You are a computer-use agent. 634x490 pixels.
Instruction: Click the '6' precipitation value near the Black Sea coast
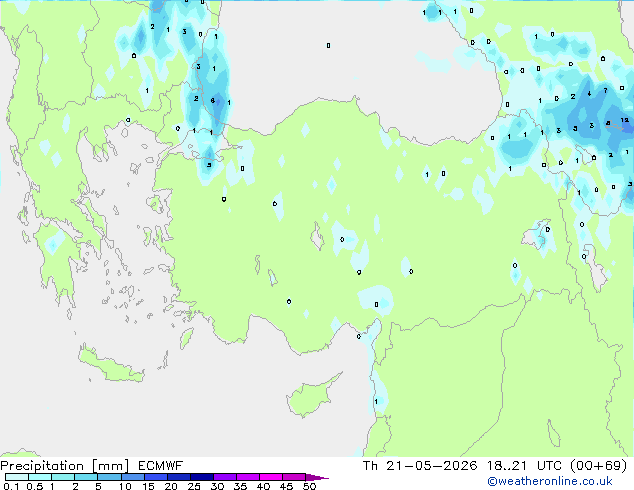(213, 100)
